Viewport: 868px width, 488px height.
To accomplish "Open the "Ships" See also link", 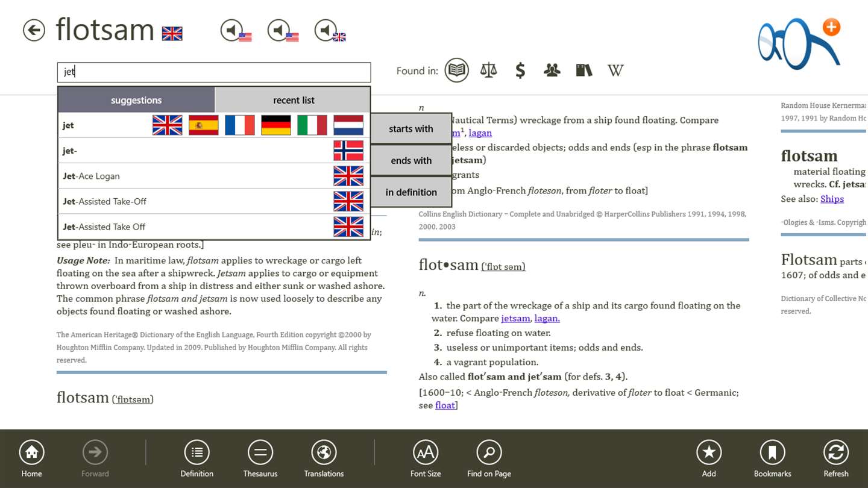I will 832,199.
